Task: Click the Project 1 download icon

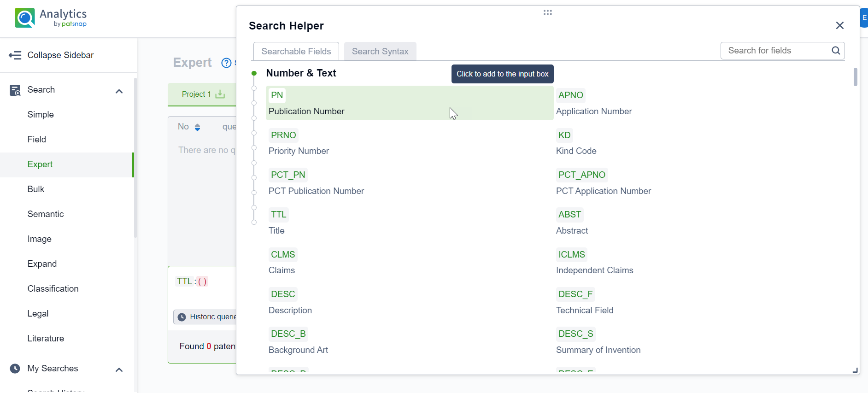Action: (x=220, y=94)
